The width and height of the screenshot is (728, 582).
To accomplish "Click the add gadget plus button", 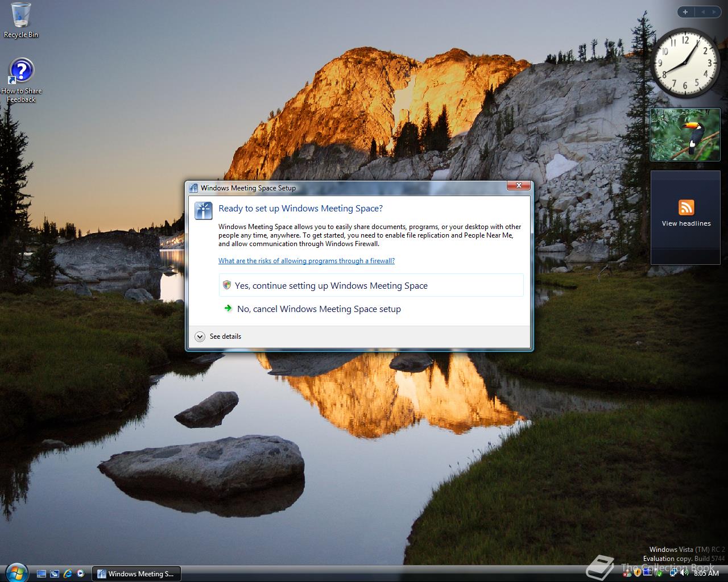I will [685, 12].
